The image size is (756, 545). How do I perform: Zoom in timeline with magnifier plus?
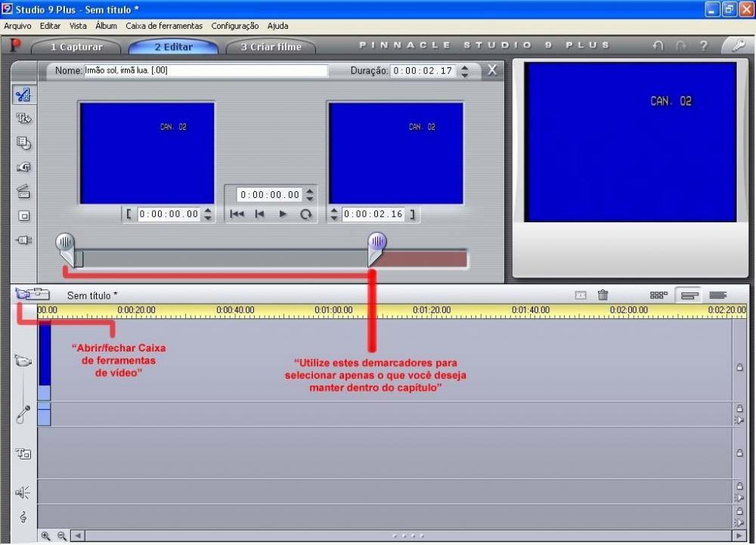tap(46, 535)
